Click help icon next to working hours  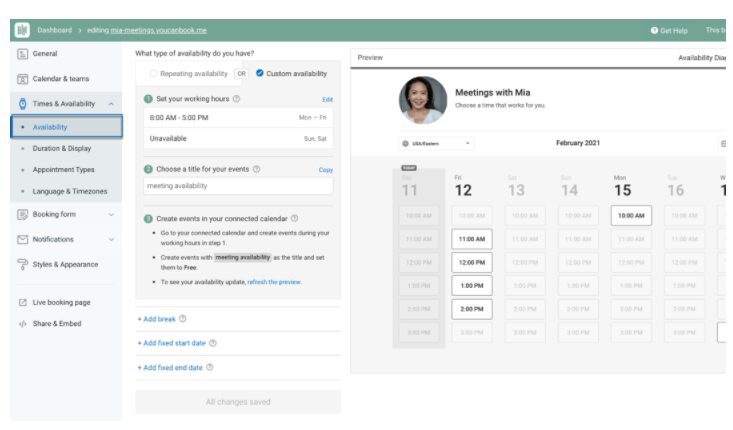[236, 99]
